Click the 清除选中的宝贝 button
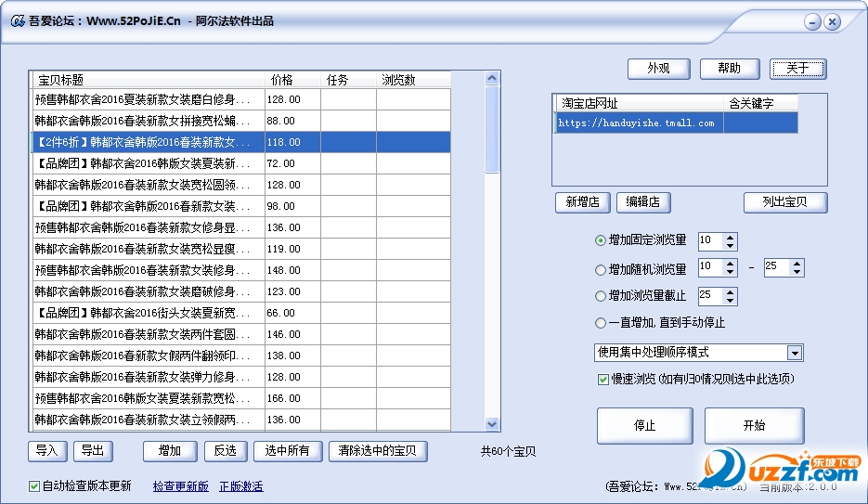Screen dimensions: 868x504 click(x=378, y=451)
